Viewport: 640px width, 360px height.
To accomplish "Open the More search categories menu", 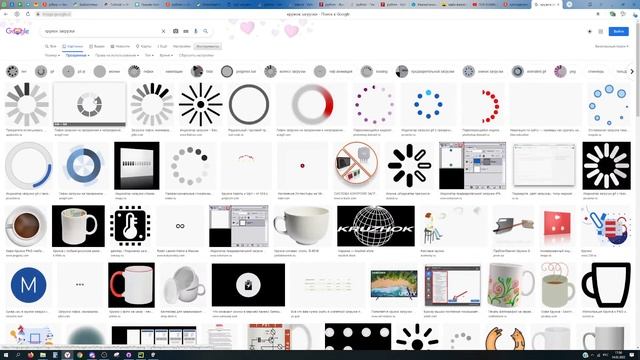I will pyautogui.click(x=162, y=46).
